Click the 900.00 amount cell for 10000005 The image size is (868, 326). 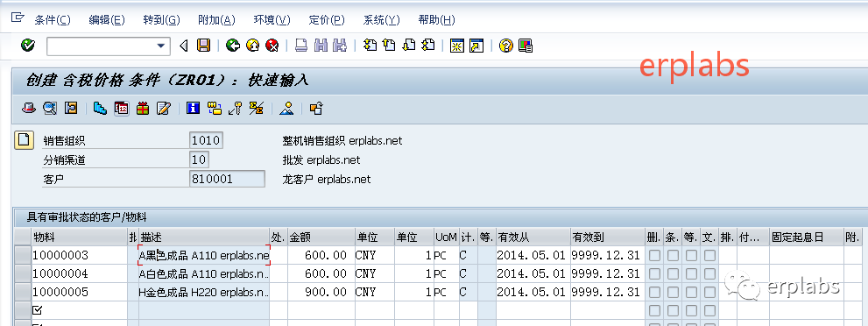coord(321,292)
